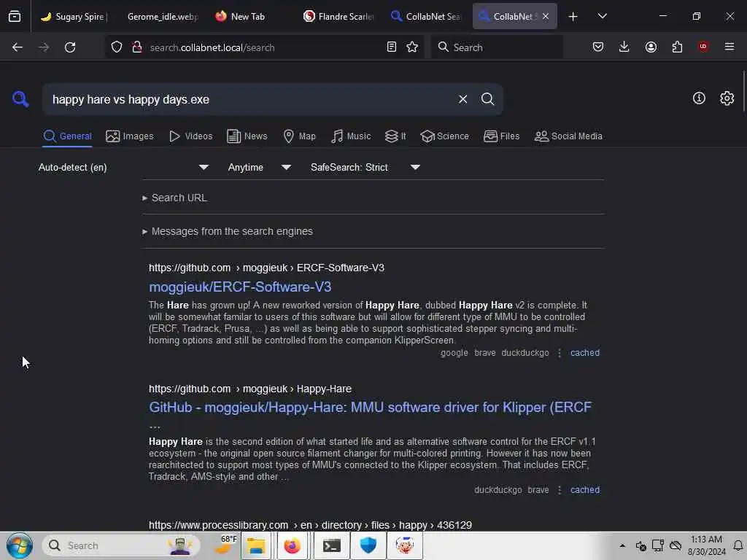Open the moggieuk/ERCF-Software-V3 result link
This screenshot has width=747, height=560.
[240, 287]
